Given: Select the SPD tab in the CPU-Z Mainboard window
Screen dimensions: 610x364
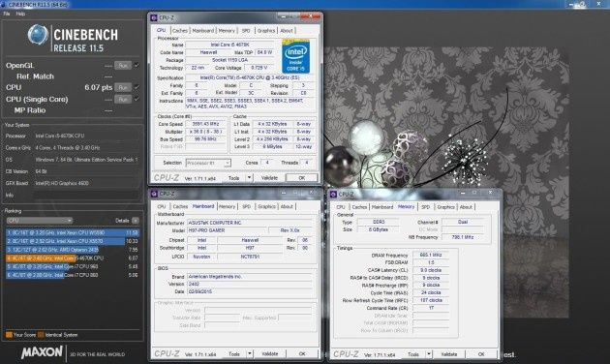Looking at the screenshot, I should pos(246,206).
